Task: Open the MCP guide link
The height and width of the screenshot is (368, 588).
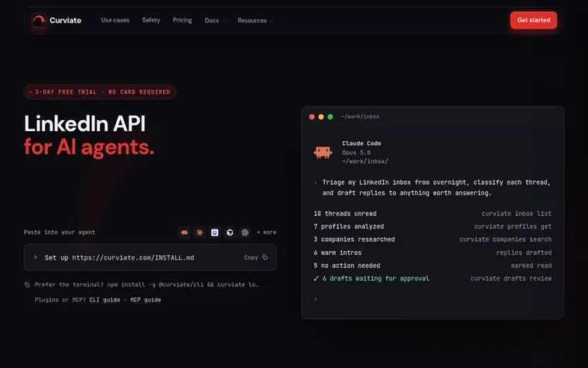Action: [x=145, y=300]
